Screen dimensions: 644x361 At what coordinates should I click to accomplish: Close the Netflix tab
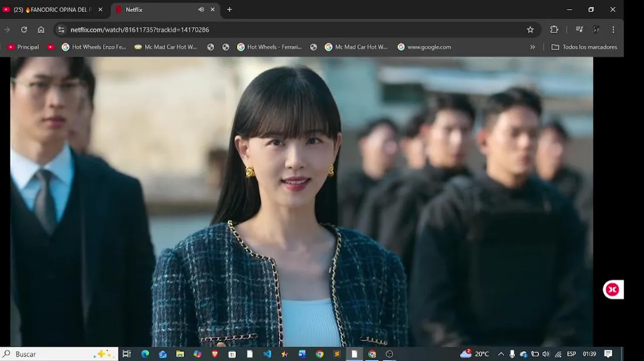click(213, 10)
